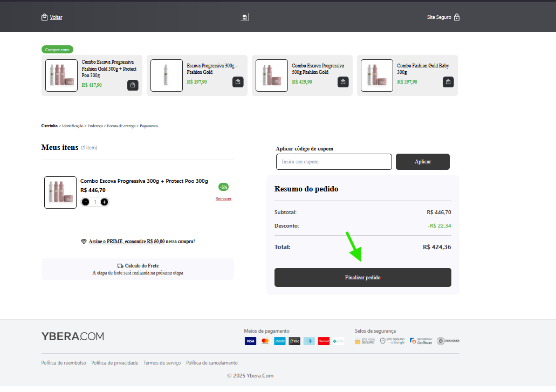556x392 pixels.
Task: Click cart item product thumbnail
Action: coord(60,192)
